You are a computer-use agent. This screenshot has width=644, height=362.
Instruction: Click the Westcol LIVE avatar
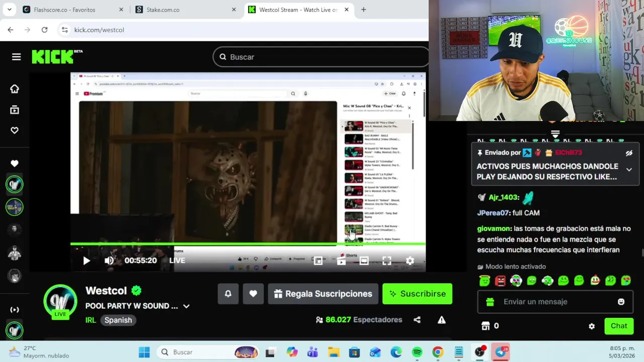coord(60,302)
